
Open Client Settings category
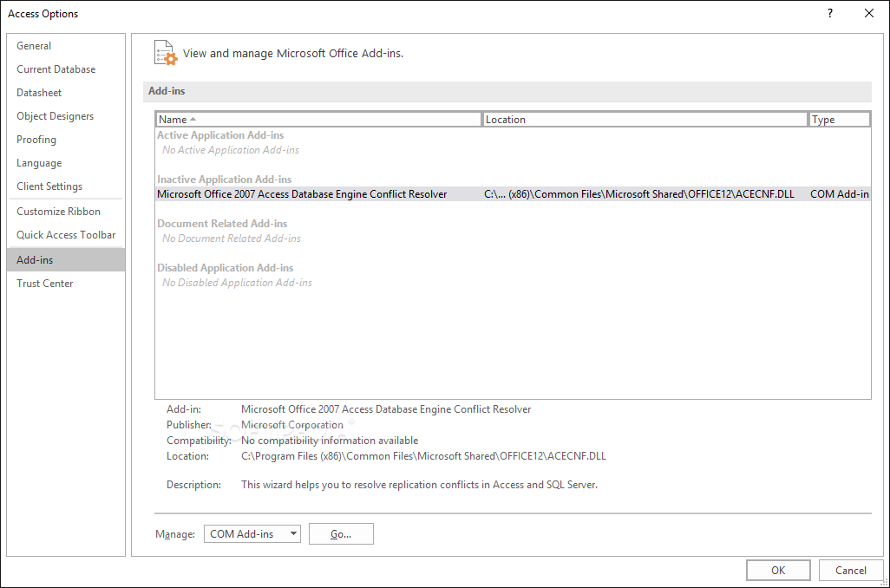[66, 186]
